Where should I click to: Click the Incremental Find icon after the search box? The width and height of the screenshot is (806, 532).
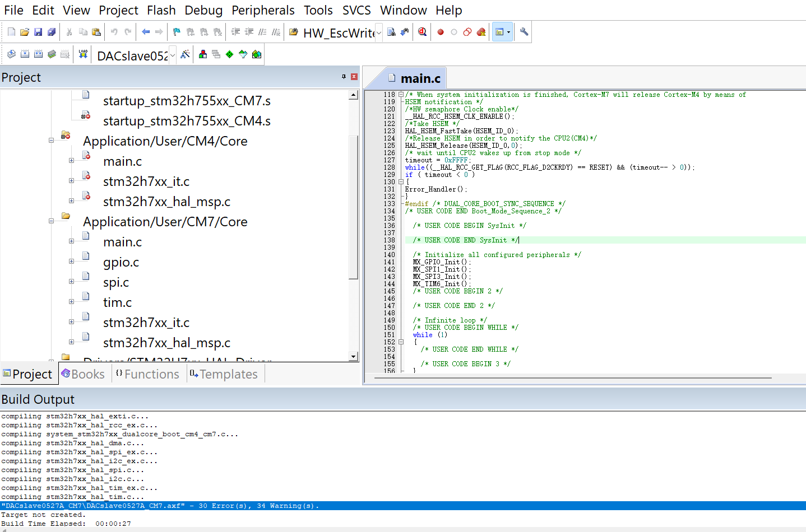coord(405,32)
